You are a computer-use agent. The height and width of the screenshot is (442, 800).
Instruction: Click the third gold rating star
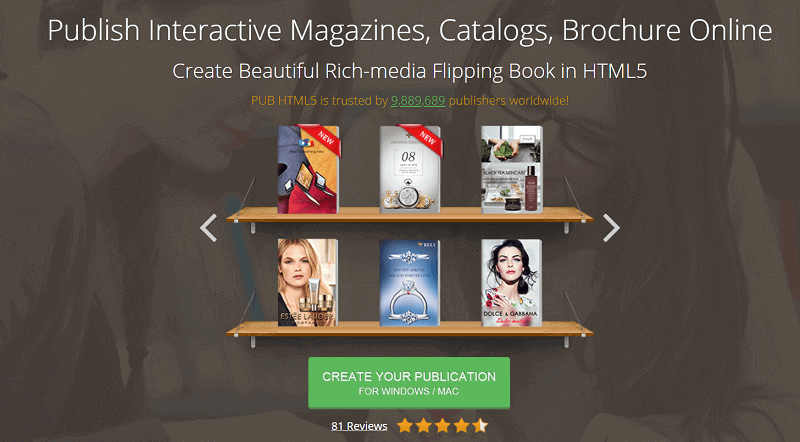point(443,425)
